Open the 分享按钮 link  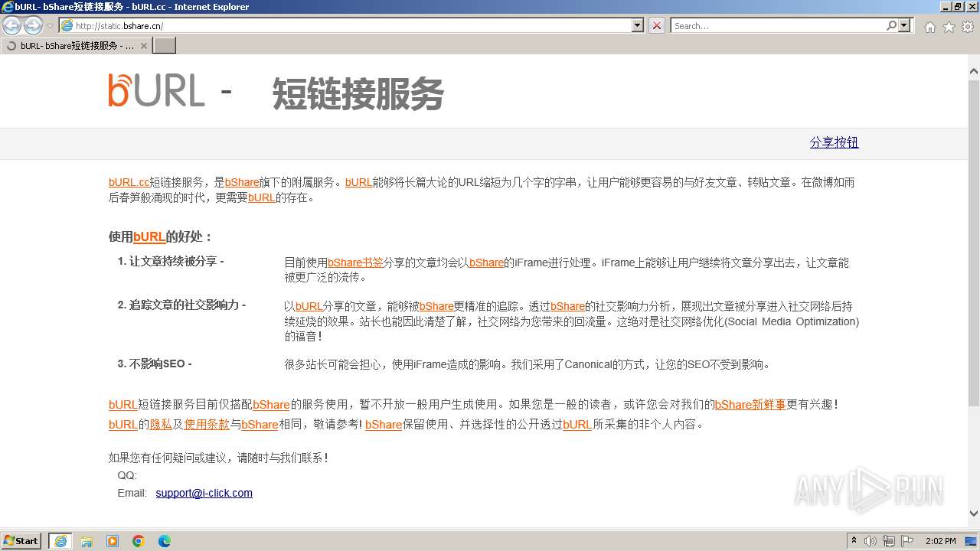pos(834,142)
